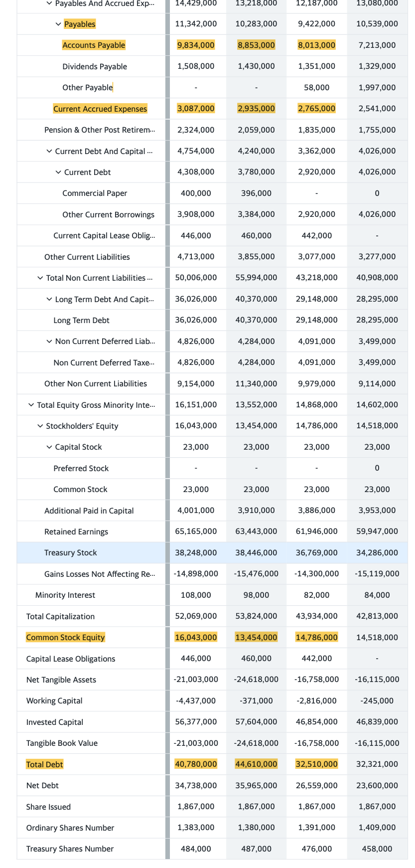The image size is (415, 868).
Task: Select the Share Issued row label
Action: coord(48,807)
